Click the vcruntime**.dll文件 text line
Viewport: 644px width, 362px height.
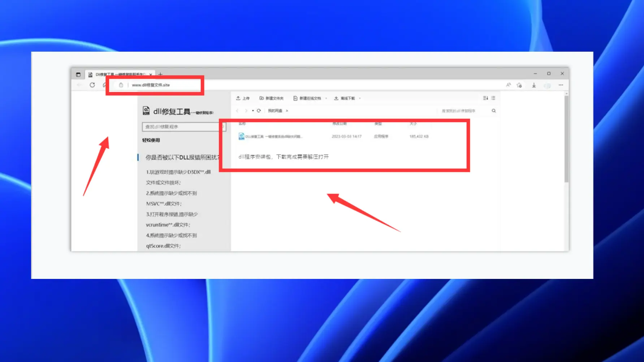coord(168,225)
